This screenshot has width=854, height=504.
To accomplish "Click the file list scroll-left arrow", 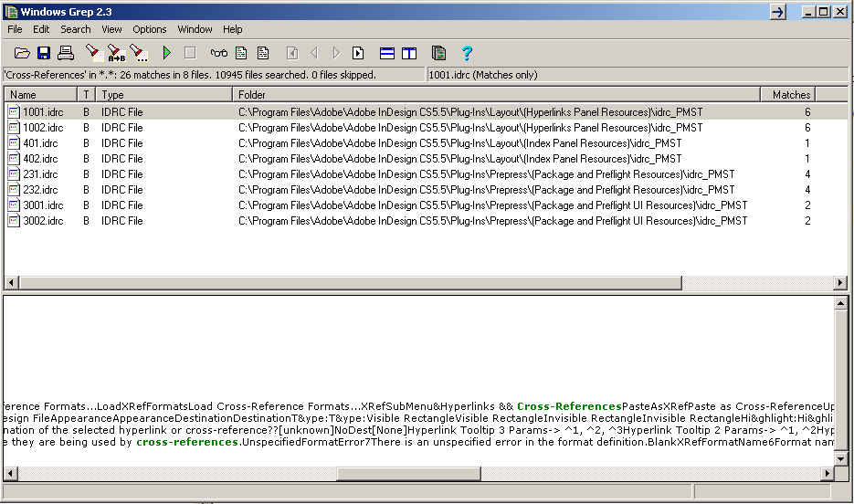I will pos(12,283).
